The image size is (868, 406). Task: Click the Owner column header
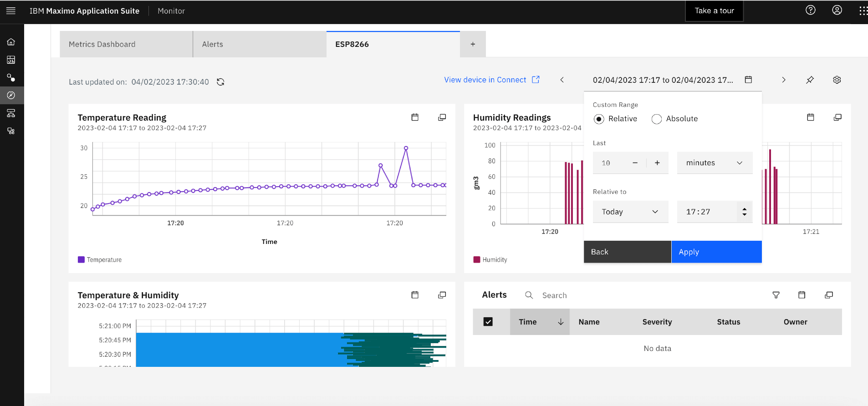coord(796,322)
